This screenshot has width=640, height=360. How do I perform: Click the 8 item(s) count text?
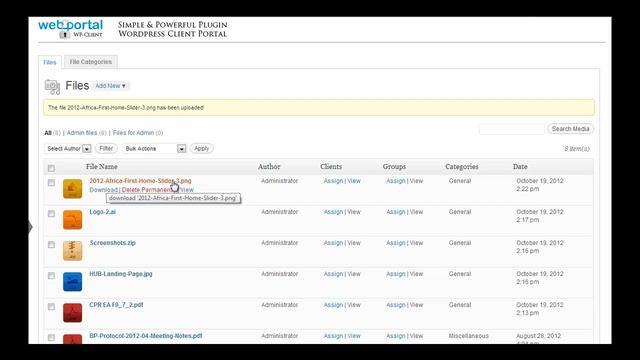pos(577,149)
